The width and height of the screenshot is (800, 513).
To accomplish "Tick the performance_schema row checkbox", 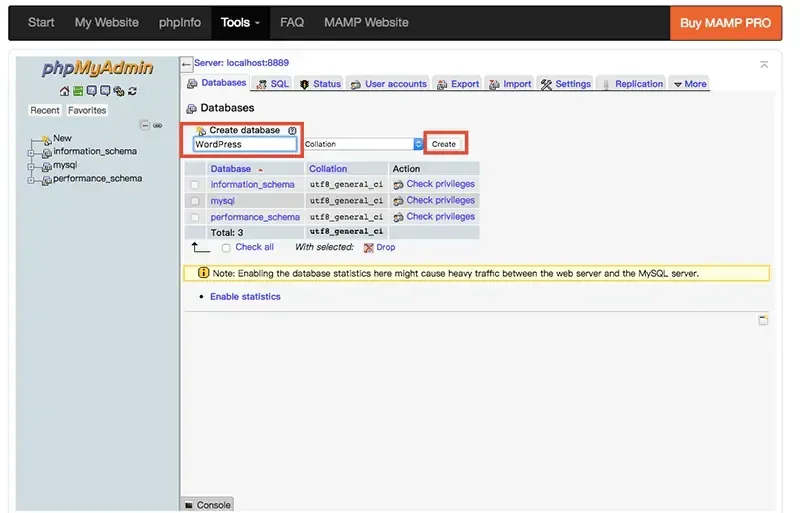I will click(195, 217).
